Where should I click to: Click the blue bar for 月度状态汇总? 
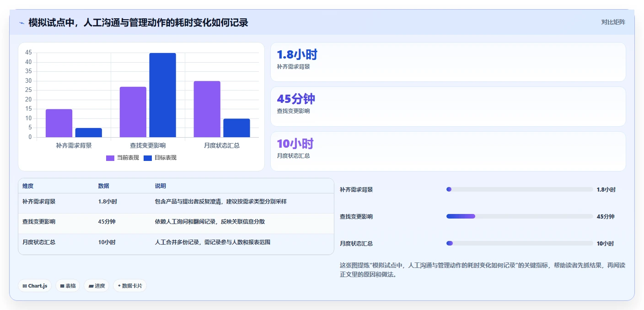236,128
